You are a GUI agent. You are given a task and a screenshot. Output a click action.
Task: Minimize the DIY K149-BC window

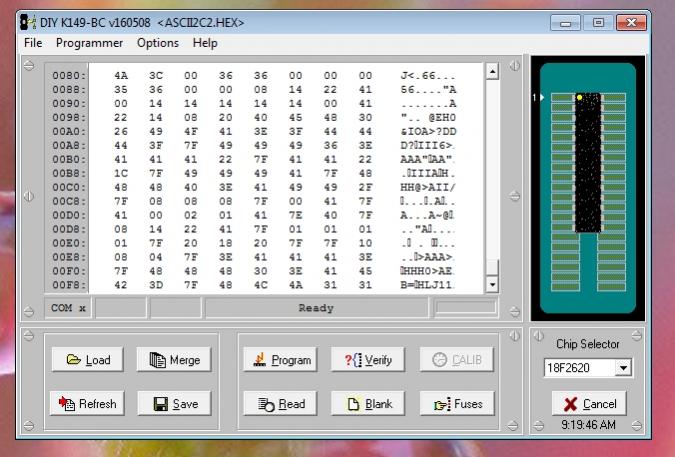(566, 23)
